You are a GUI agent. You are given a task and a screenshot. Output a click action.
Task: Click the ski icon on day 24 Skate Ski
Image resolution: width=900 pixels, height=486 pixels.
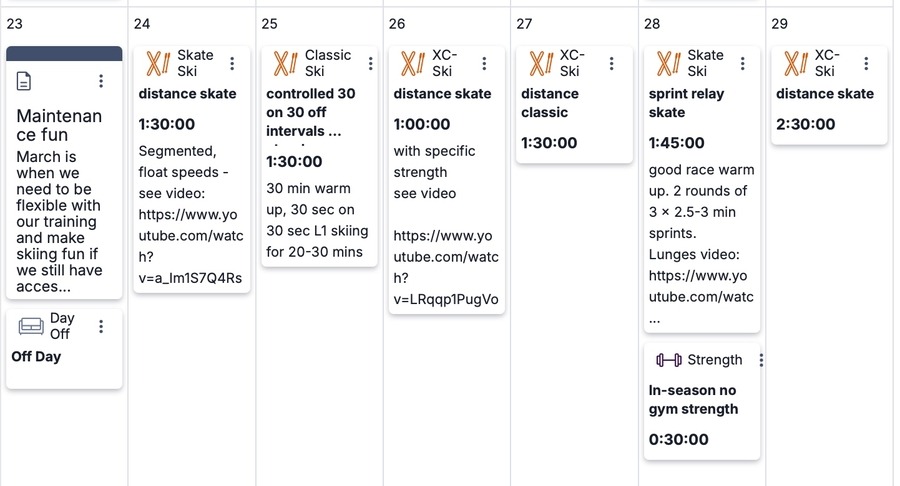158,64
